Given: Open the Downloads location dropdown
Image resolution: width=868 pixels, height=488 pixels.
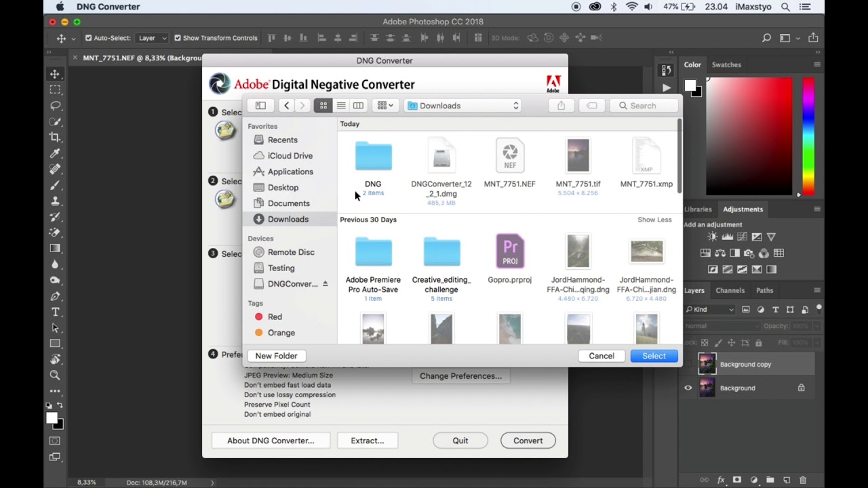Looking at the screenshot, I should [463, 106].
